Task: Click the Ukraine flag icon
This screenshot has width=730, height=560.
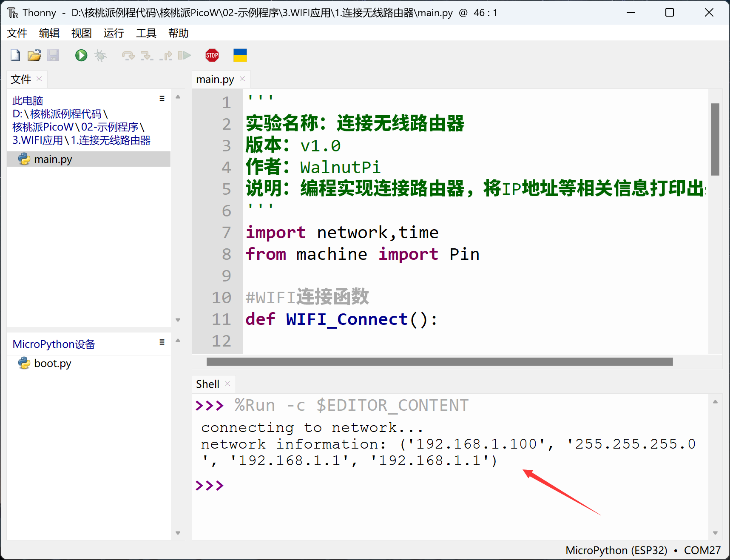Action: click(240, 56)
